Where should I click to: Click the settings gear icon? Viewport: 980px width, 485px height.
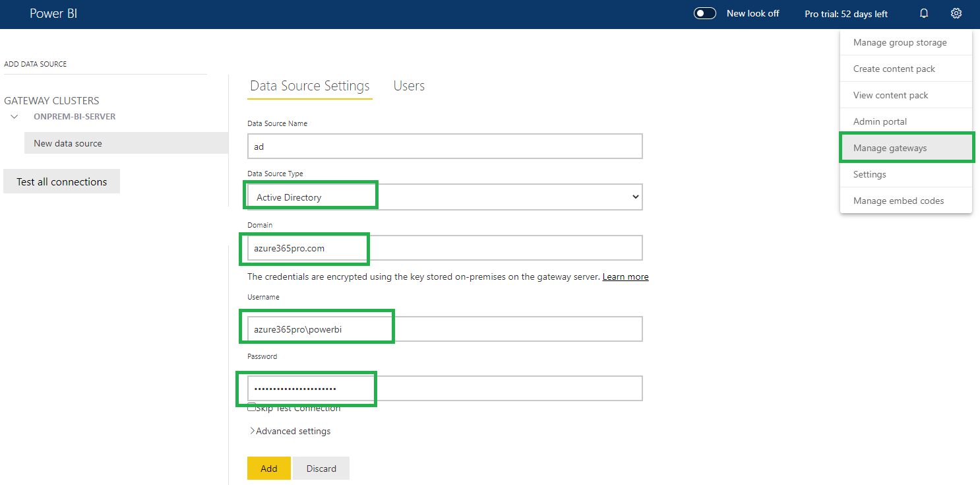[x=956, y=13]
